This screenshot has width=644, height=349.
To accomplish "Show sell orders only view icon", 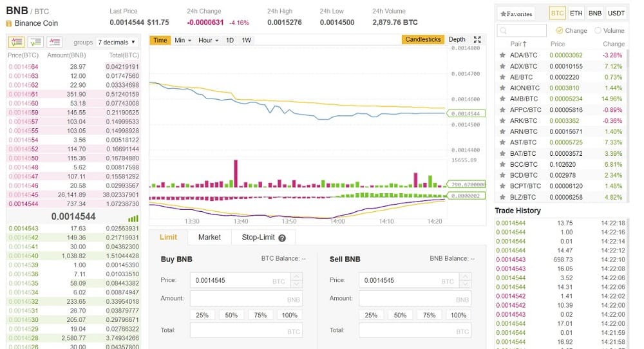I will coord(54,41).
